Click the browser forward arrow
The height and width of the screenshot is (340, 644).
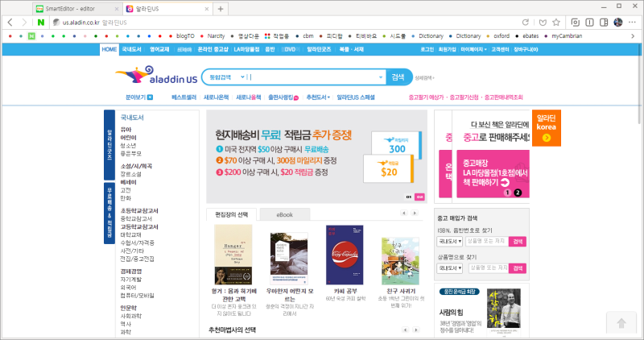click(x=24, y=23)
